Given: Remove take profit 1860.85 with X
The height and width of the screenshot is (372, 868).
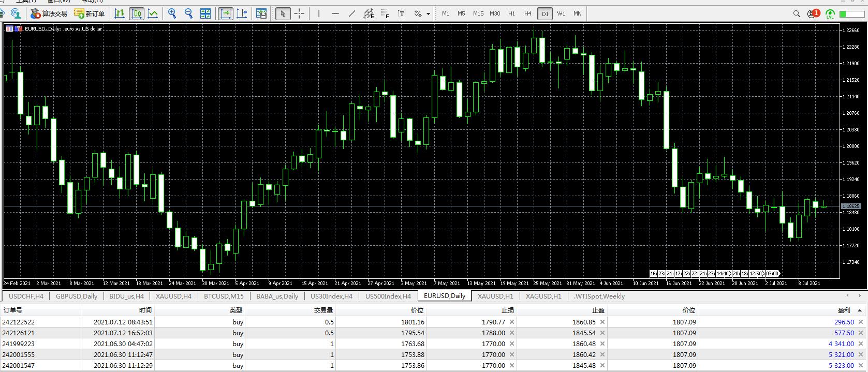Looking at the screenshot, I should 602,322.
